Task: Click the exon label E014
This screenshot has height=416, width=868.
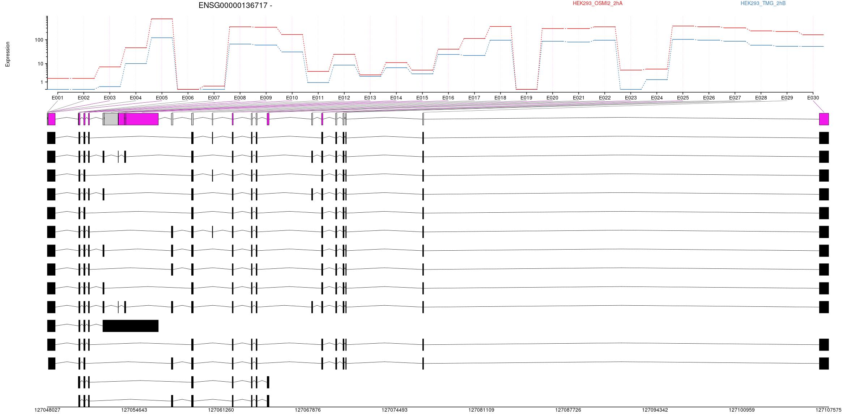Action: (396, 98)
